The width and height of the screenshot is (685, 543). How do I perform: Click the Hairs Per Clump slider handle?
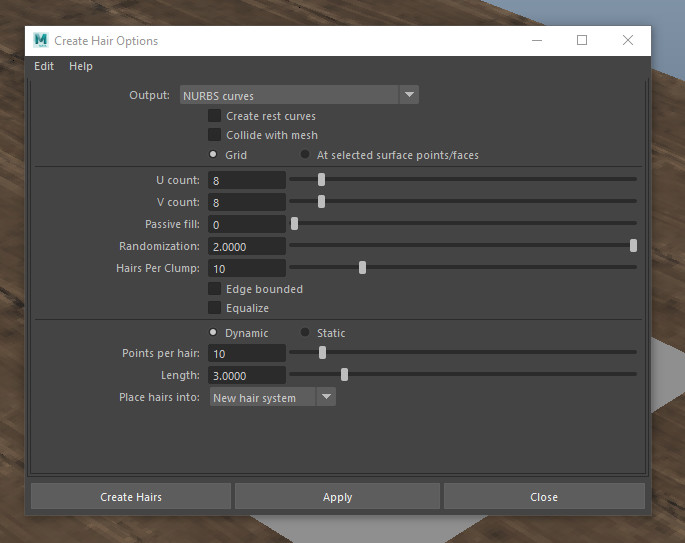(x=362, y=267)
